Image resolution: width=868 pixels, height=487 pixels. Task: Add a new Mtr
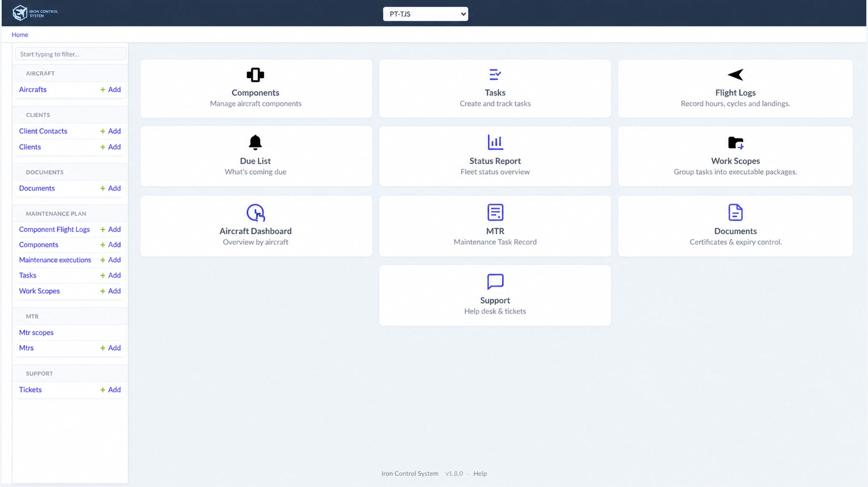click(110, 348)
